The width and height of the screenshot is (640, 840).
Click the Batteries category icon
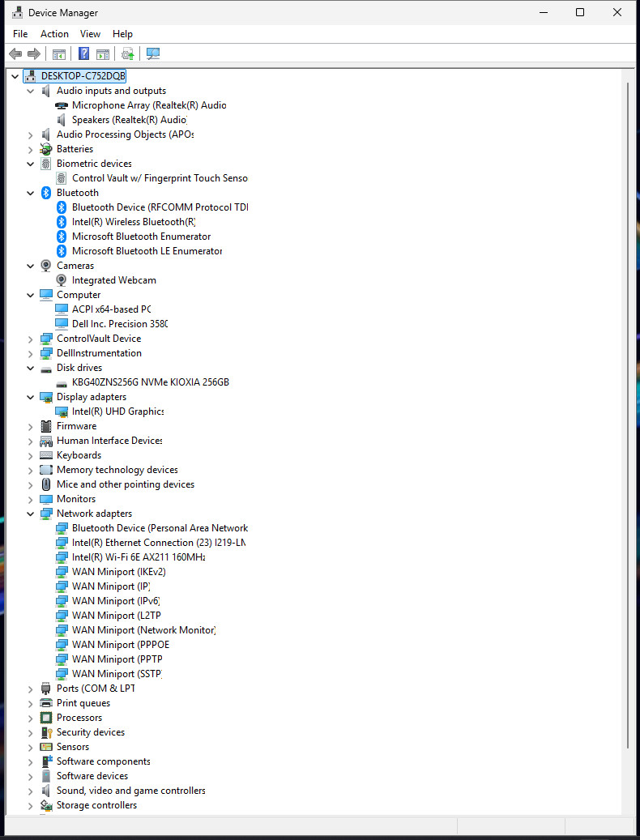coord(46,149)
